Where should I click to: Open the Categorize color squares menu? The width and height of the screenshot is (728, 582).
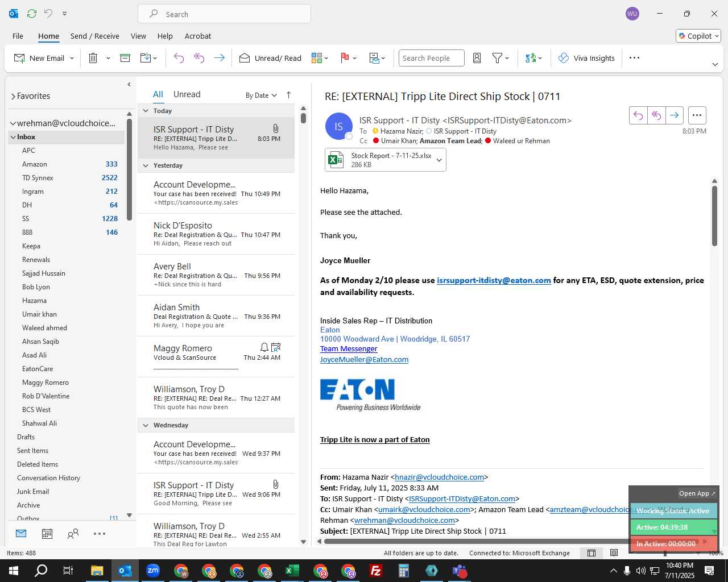(x=320, y=58)
